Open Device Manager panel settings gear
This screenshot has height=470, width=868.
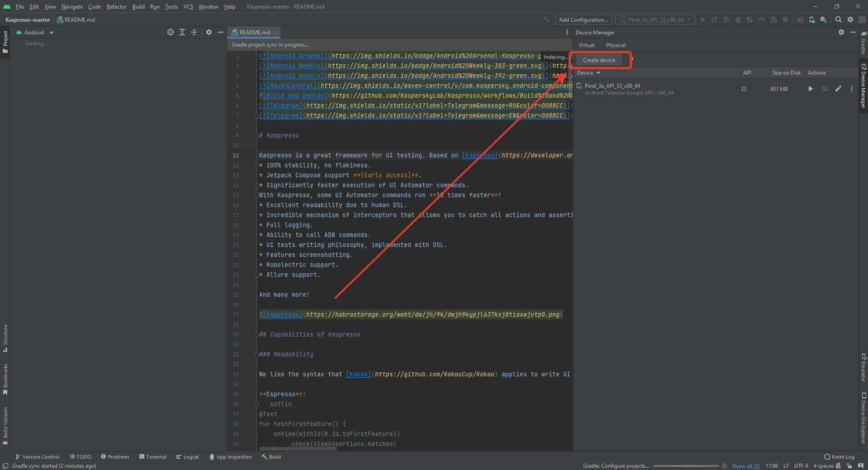[841, 32]
